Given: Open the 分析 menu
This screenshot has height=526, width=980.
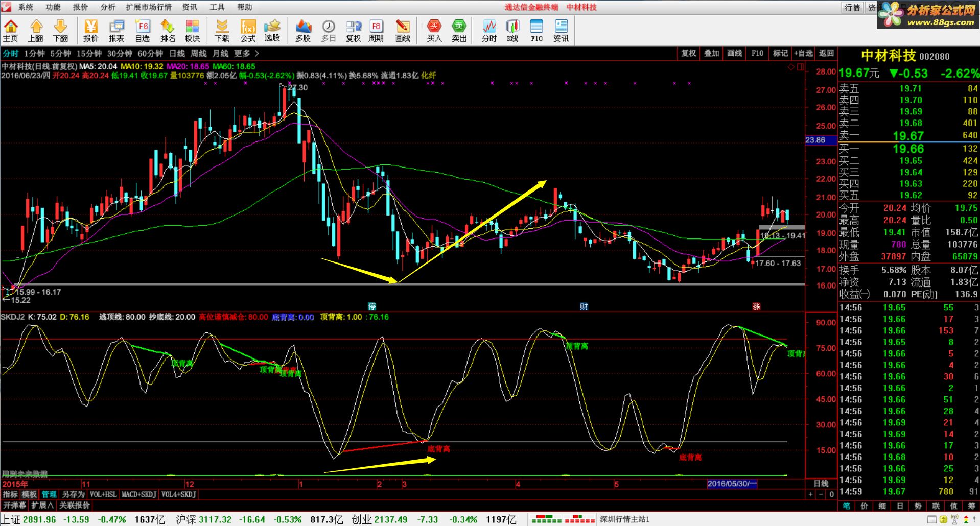Looking at the screenshot, I should (x=108, y=7).
